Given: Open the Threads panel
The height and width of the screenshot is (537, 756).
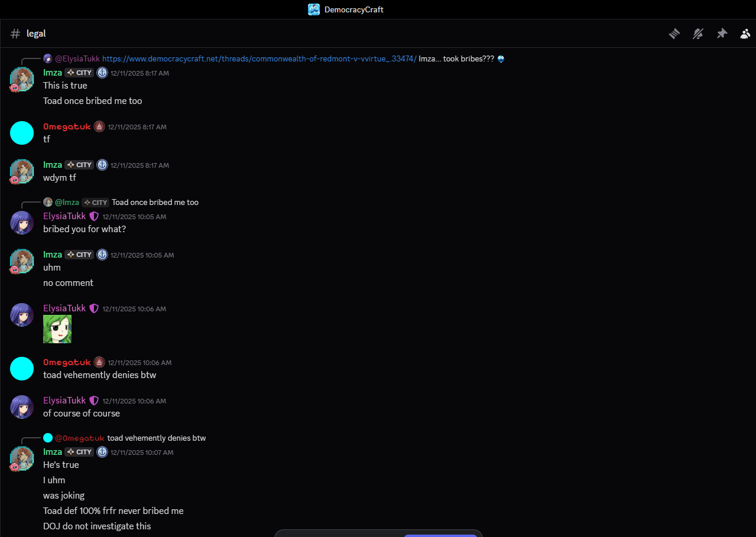Looking at the screenshot, I should (674, 34).
